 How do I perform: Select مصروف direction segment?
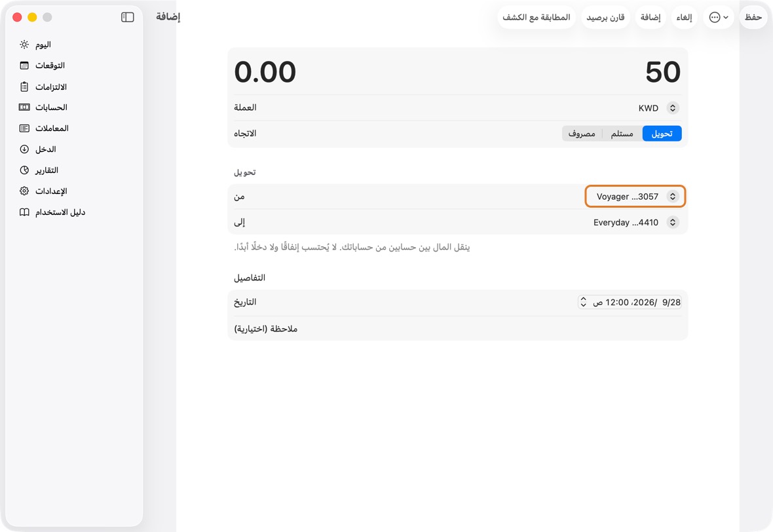pos(582,134)
